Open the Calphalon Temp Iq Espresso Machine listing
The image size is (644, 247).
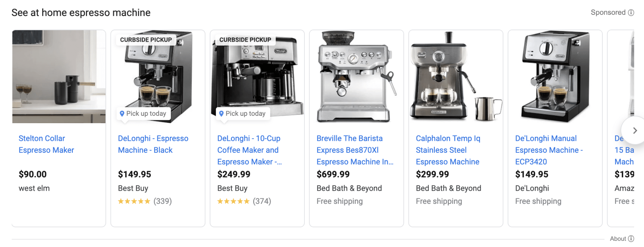click(x=448, y=150)
